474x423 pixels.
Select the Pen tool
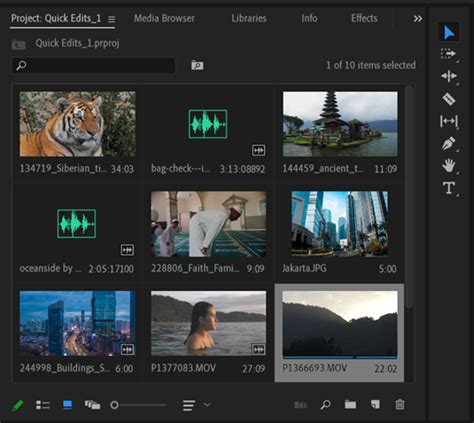(x=449, y=144)
